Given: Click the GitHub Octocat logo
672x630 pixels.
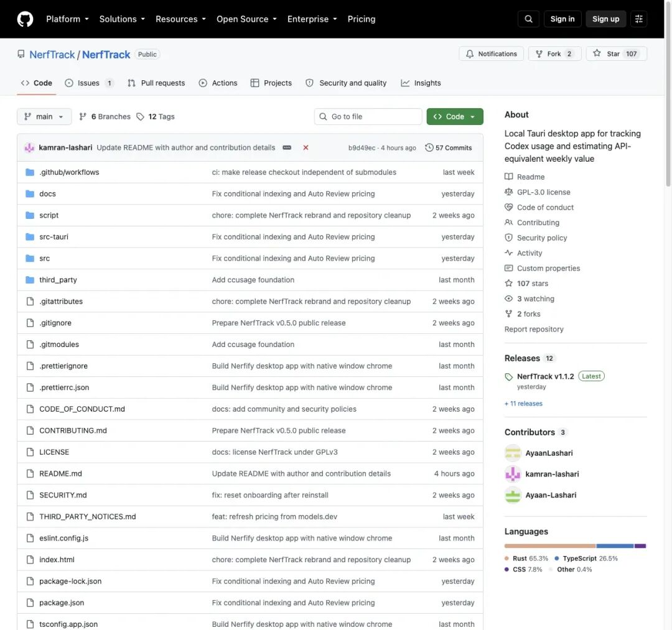Looking at the screenshot, I should [x=25, y=19].
